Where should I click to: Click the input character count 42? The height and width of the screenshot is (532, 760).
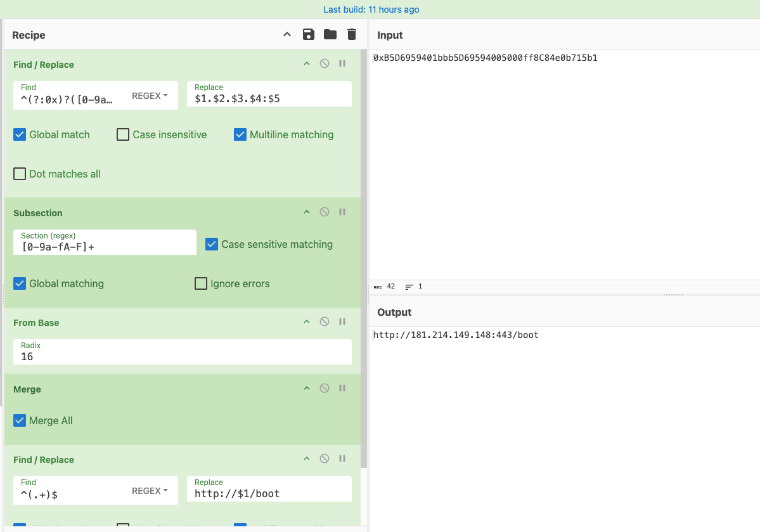pyautogui.click(x=384, y=286)
